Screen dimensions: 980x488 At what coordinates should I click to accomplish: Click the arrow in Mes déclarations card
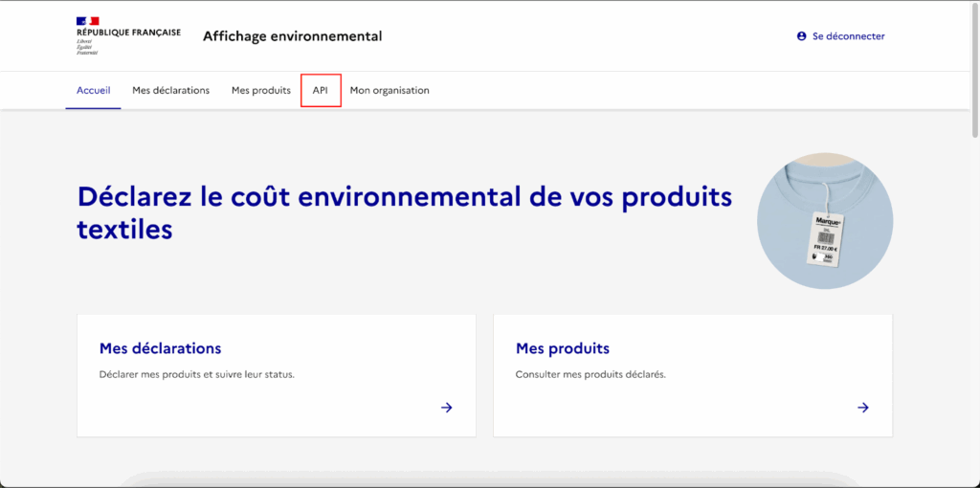click(x=446, y=408)
